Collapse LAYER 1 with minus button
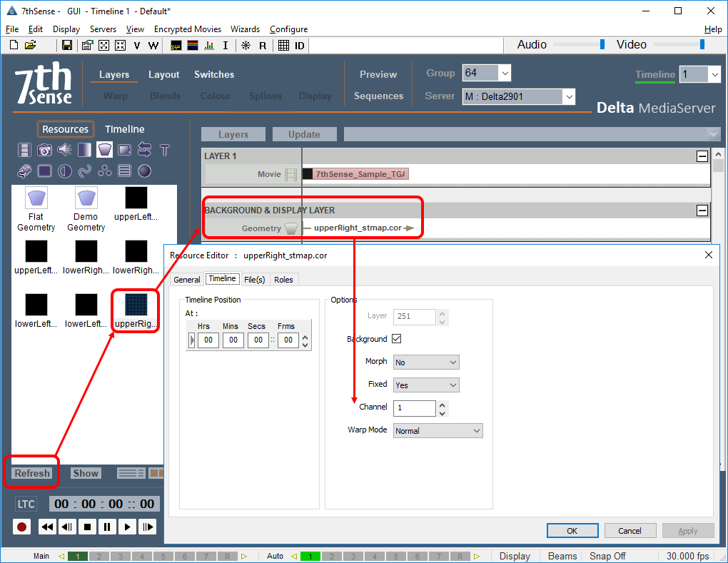The image size is (728, 563). coord(702,156)
